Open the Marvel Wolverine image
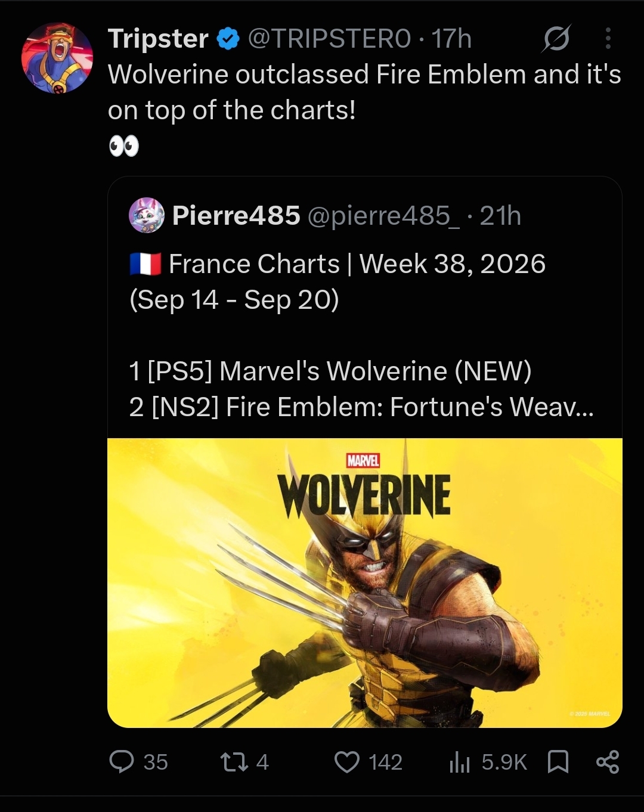Viewport: 644px width, 812px height. (365, 583)
